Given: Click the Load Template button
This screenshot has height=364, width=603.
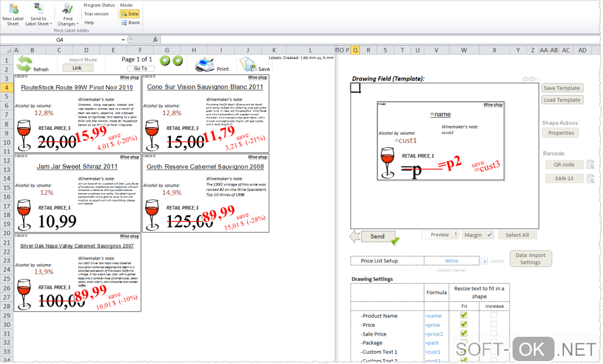Looking at the screenshot, I should click(x=562, y=100).
